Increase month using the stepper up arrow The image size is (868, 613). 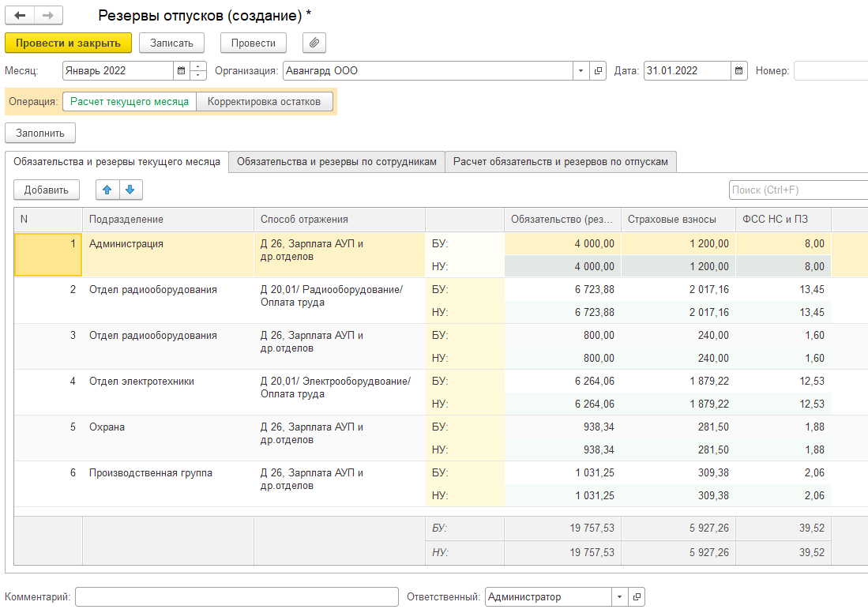(198, 66)
